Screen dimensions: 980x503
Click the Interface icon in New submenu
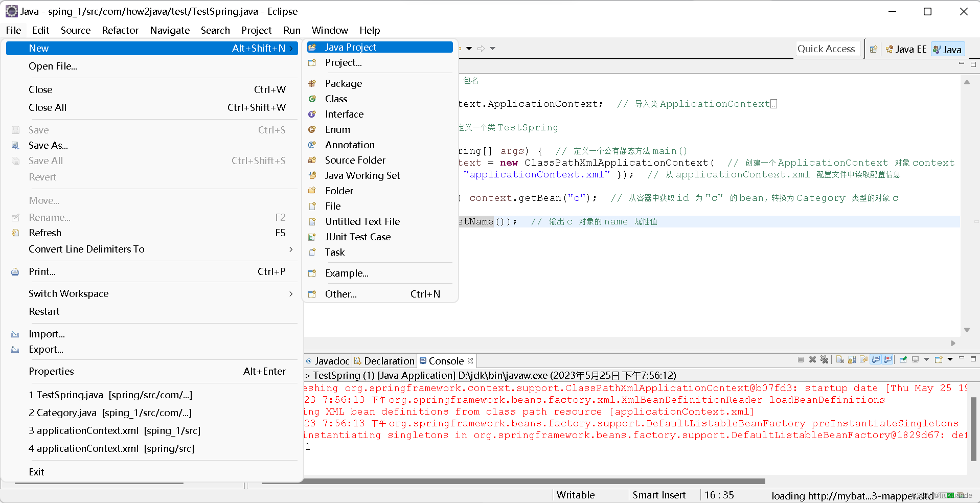click(312, 114)
